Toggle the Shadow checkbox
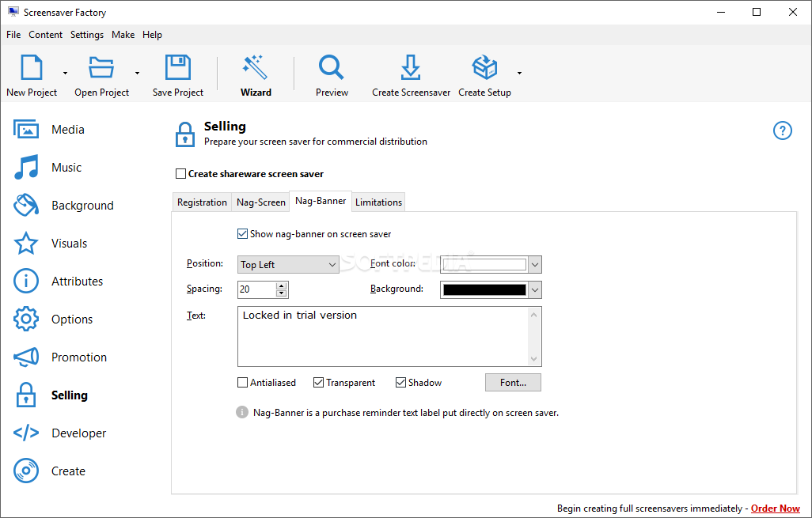 pos(400,383)
